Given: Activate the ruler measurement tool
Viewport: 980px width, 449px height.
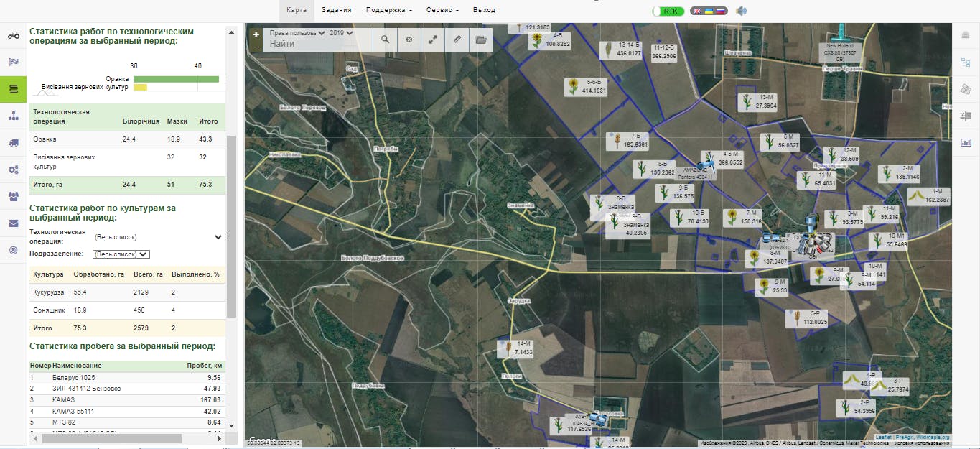Looking at the screenshot, I should click(457, 40).
